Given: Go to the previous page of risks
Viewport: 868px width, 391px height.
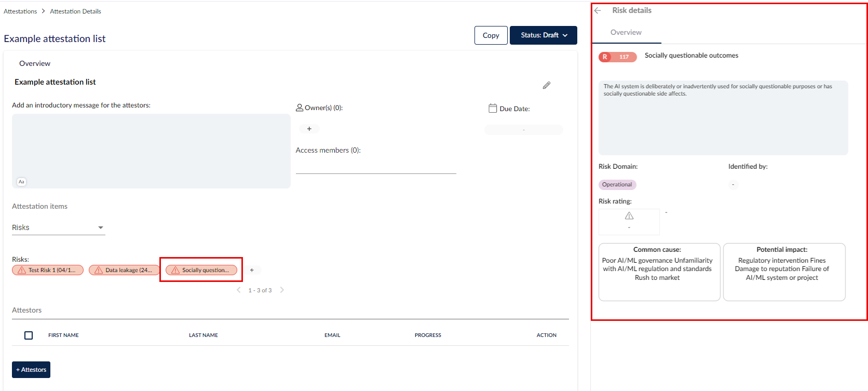Looking at the screenshot, I should [x=239, y=290].
